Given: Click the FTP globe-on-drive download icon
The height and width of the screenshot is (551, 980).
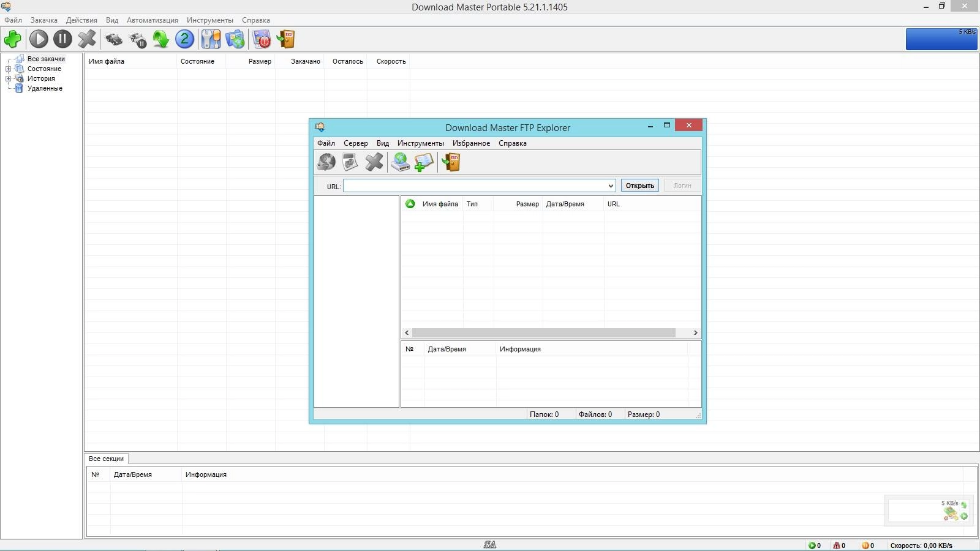Looking at the screenshot, I should 400,162.
